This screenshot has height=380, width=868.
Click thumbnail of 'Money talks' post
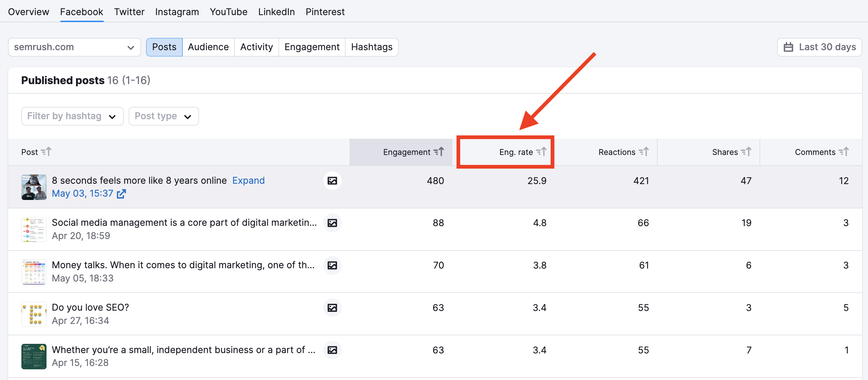(x=34, y=272)
